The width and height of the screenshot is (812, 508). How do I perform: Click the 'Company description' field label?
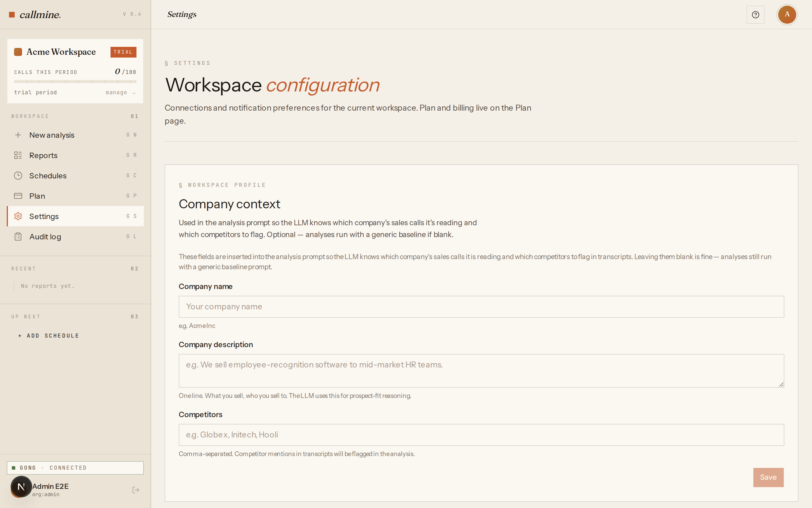point(216,344)
